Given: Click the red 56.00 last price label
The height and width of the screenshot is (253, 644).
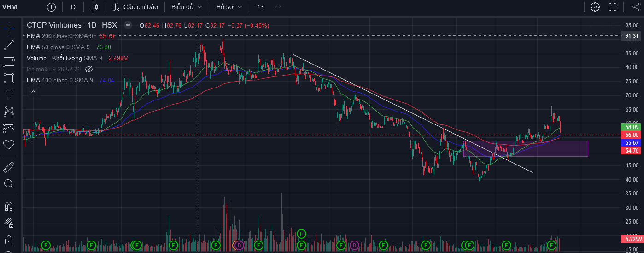Looking at the screenshot, I should point(632,135).
